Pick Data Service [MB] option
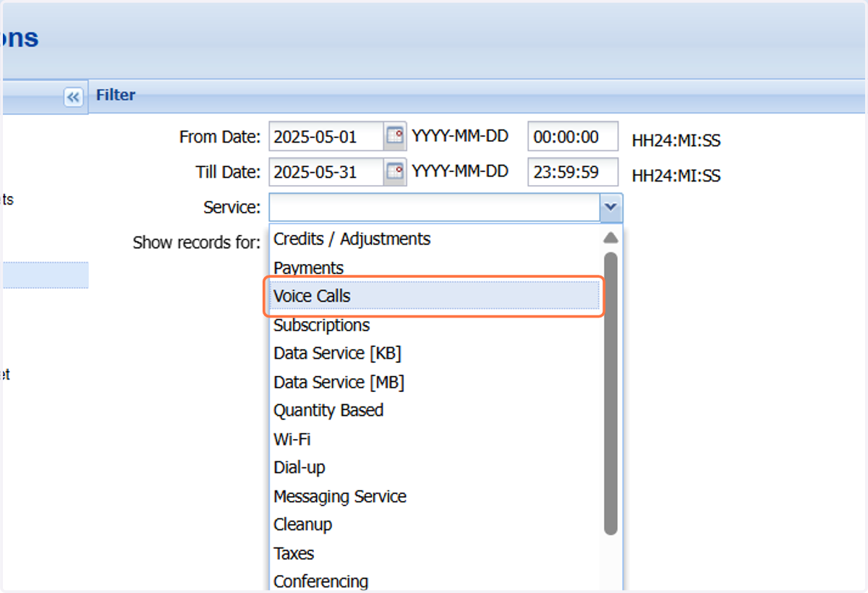Screen dimensions: 868x593 coord(435,382)
